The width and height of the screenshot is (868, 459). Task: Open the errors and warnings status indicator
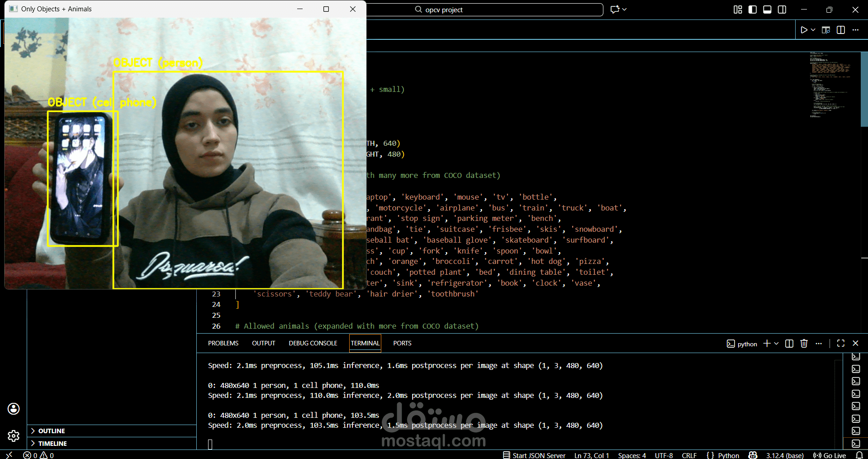point(38,455)
